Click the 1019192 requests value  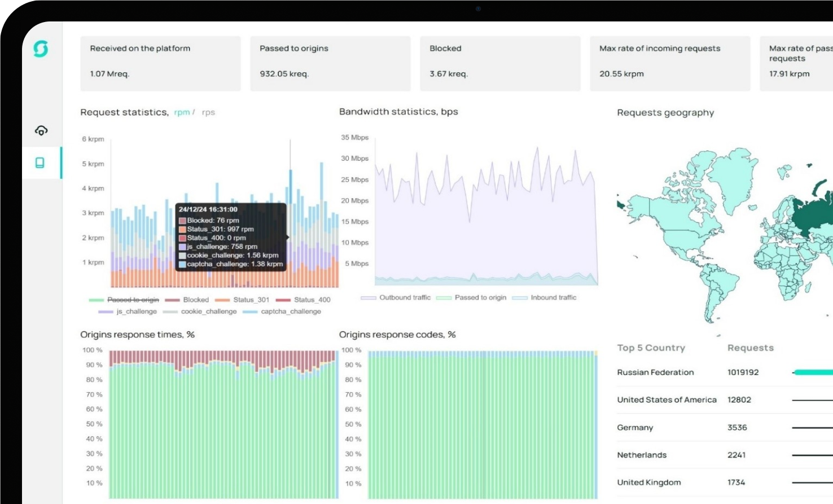point(743,372)
